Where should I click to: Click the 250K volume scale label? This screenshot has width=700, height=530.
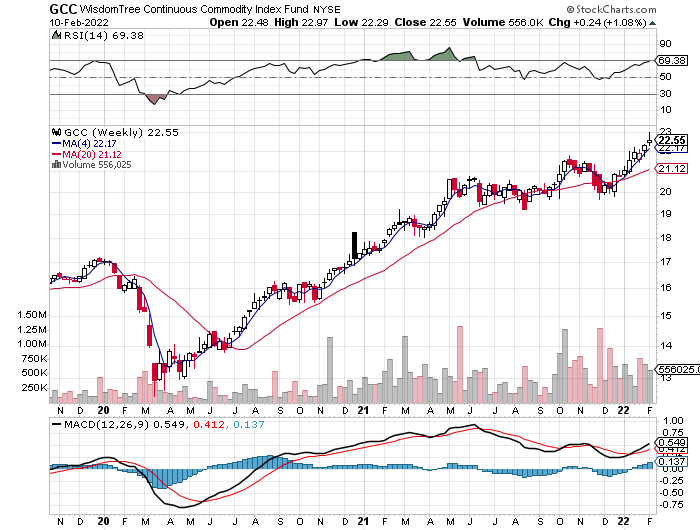(34, 388)
